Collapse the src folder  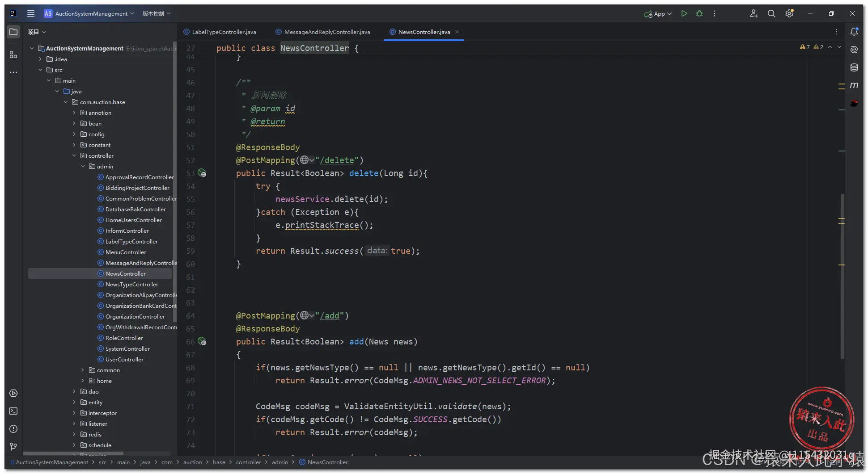pyautogui.click(x=40, y=70)
